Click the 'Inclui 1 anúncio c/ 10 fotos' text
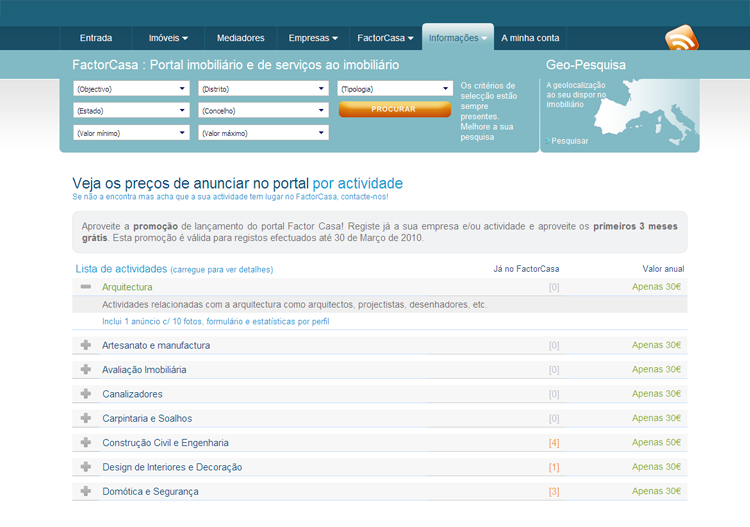750x527 pixels. pyautogui.click(x=215, y=321)
